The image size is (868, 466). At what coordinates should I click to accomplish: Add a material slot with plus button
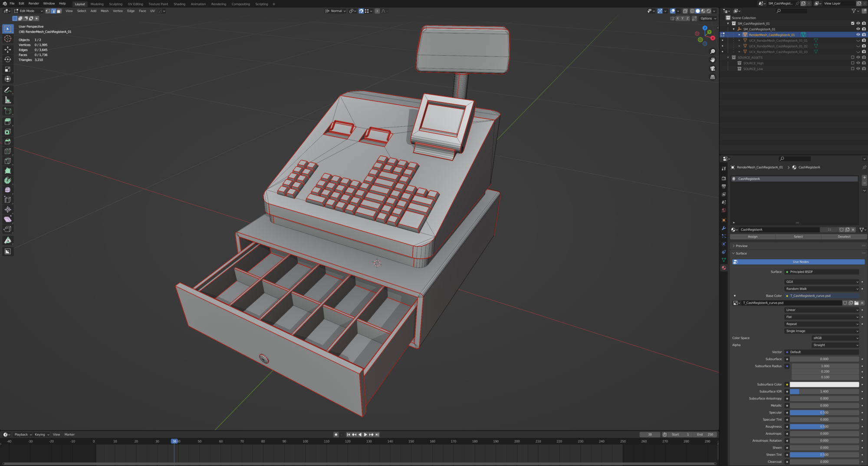[x=864, y=178]
